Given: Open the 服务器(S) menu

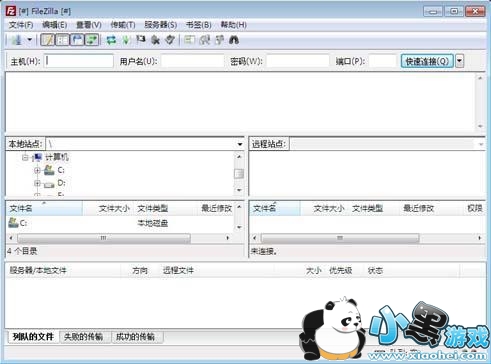Looking at the screenshot, I should click(160, 25).
